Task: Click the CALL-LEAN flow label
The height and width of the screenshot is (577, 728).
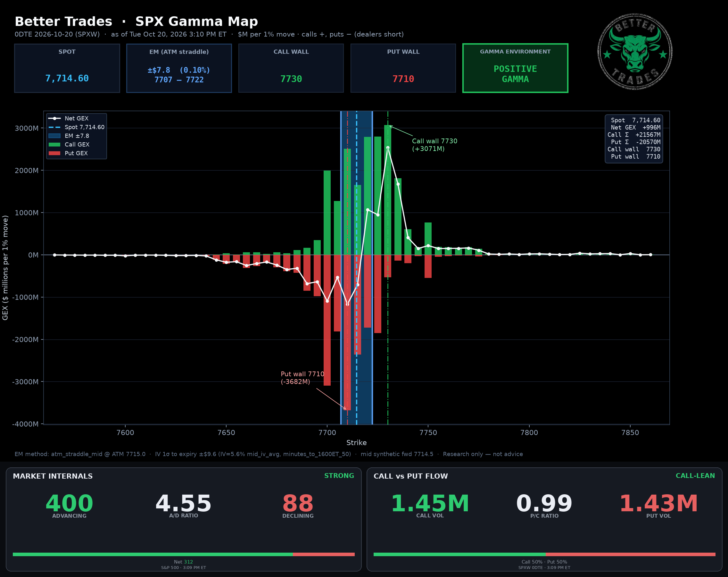Action: tap(695, 476)
